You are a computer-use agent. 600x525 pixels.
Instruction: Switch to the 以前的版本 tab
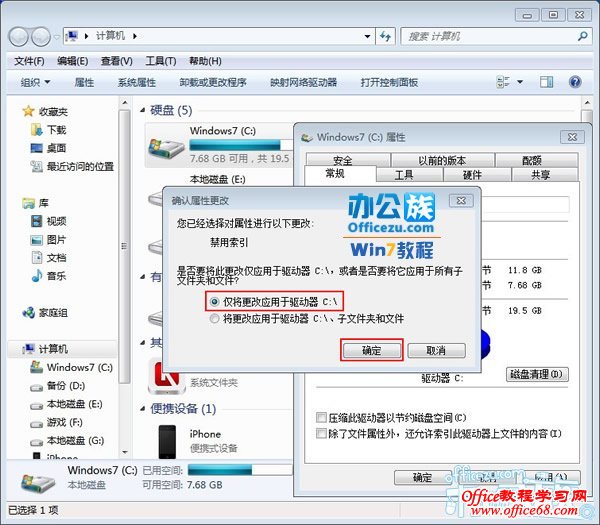443,160
